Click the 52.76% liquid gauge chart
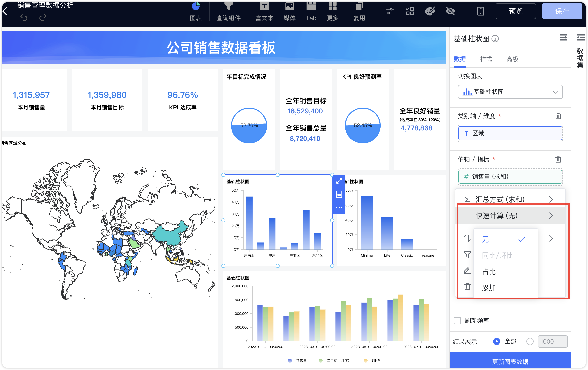Viewport: 588px width, 370px height. click(x=249, y=125)
